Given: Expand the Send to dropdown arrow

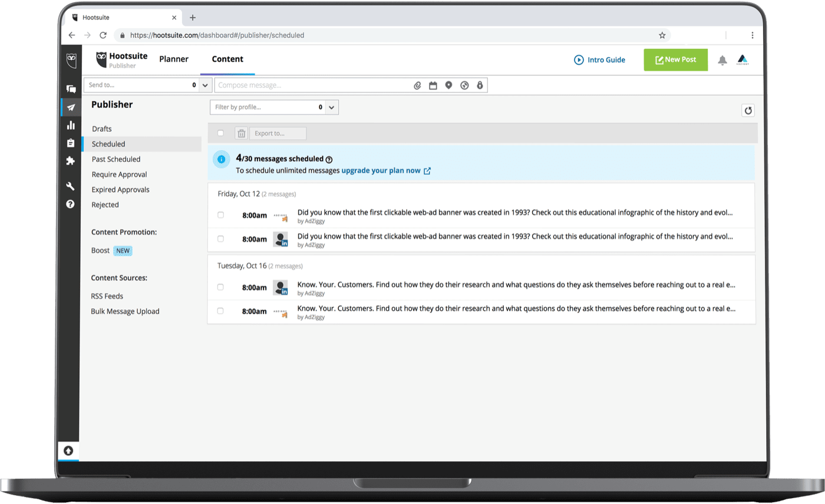Looking at the screenshot, I should (x=205, y=85).
